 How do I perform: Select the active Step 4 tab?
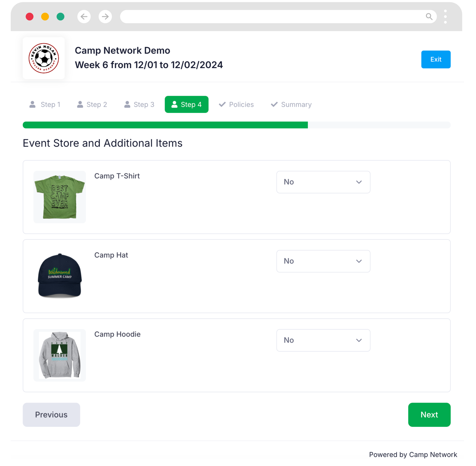point(187,104)
